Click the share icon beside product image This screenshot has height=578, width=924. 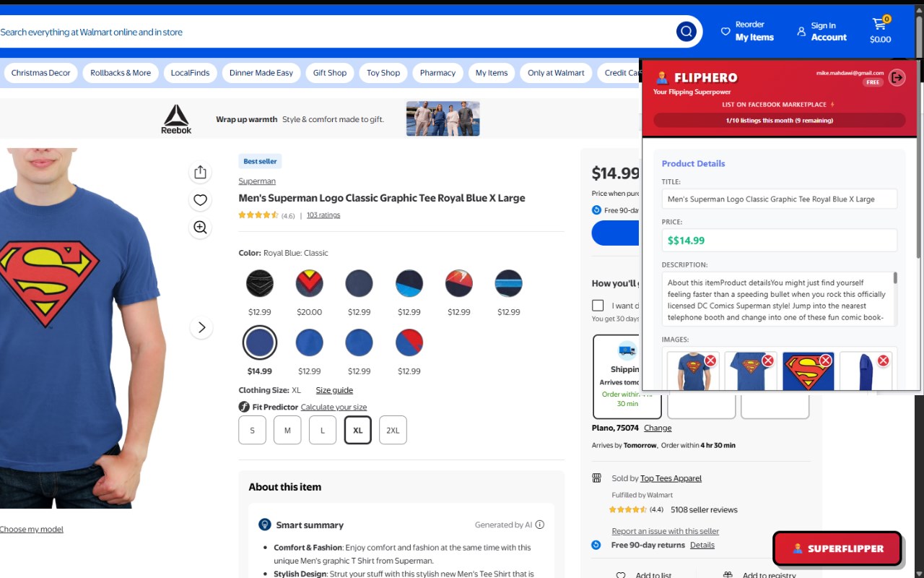(201, 172)
